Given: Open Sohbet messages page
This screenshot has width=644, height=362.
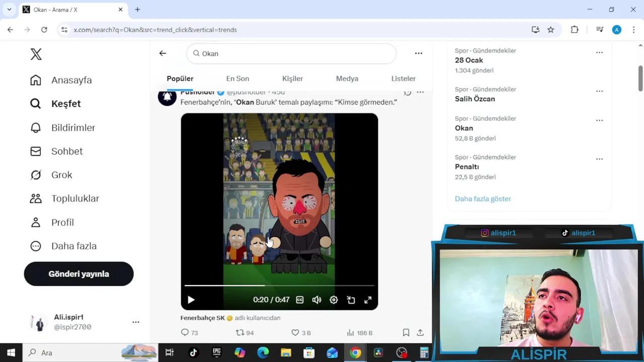Looking at the screenshot, I should point(56,151).
